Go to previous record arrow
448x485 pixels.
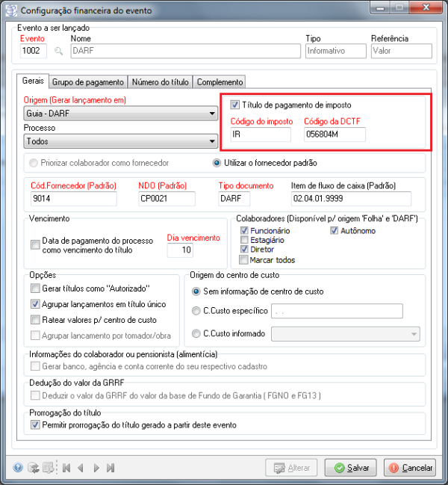coord(81,468)
